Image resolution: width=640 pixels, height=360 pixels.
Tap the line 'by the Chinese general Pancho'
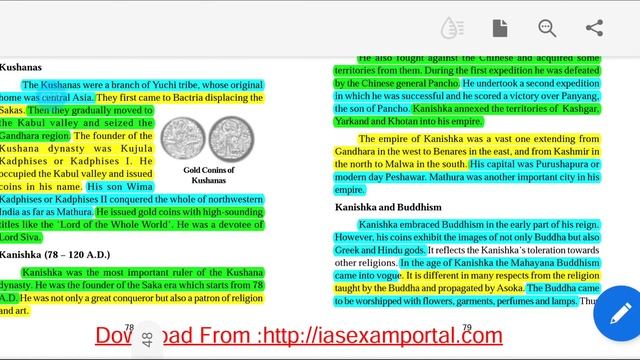(x=467, y=83)
